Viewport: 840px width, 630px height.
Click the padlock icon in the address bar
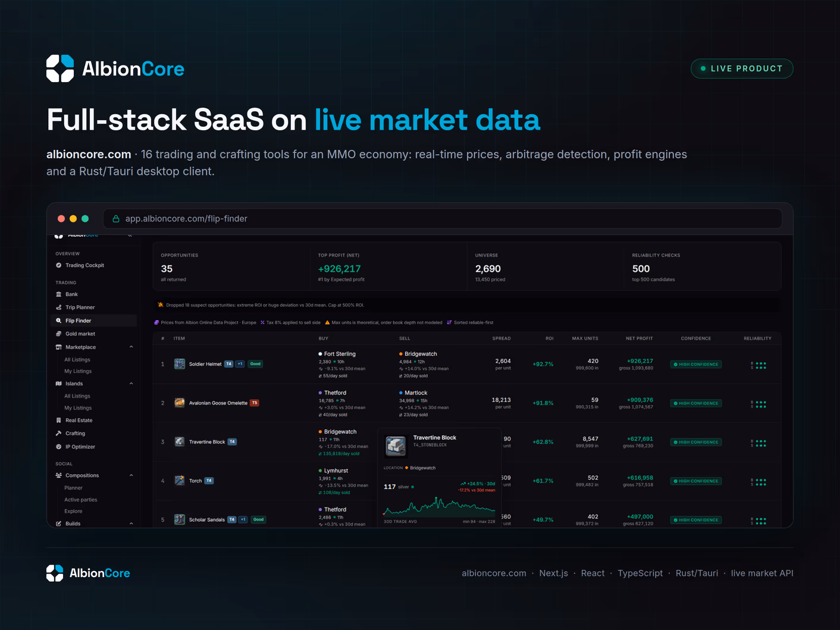[x=116, y=219]
